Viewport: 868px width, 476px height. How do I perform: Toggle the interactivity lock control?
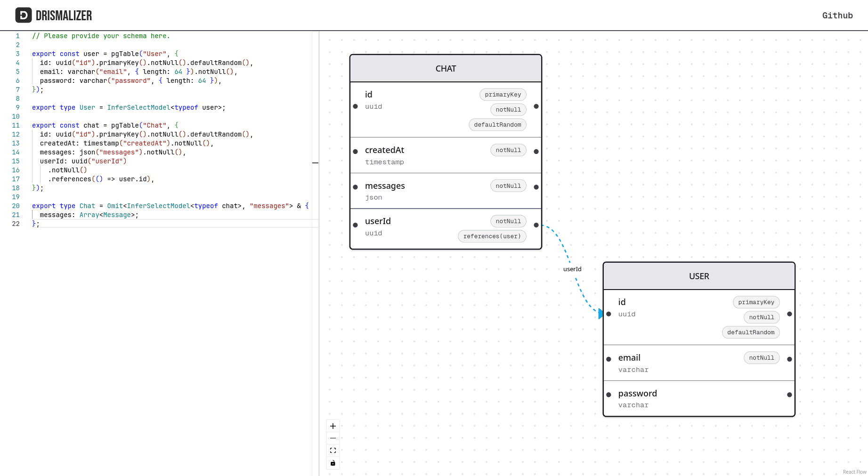coord(333,463)
